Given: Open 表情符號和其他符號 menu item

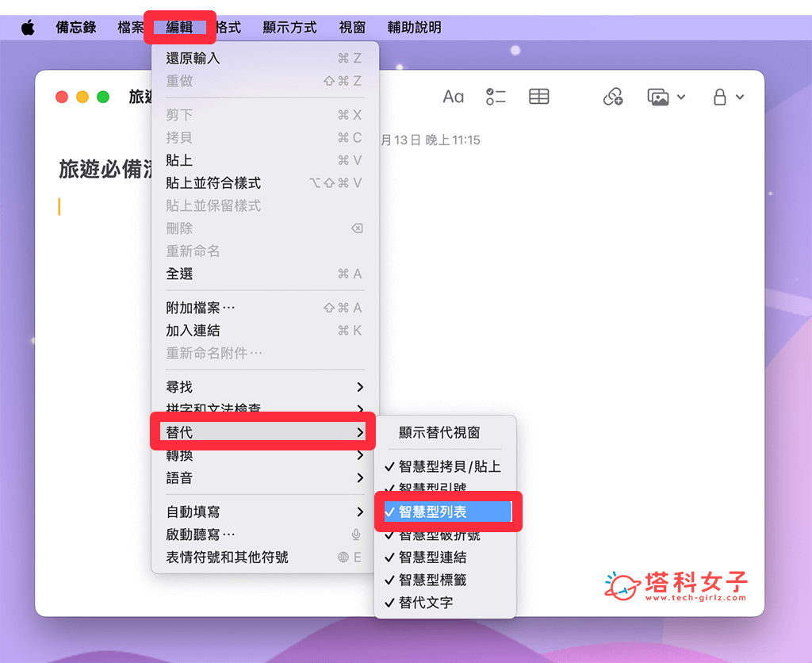Looking at the screenshot, I should [x=265, y=557].
